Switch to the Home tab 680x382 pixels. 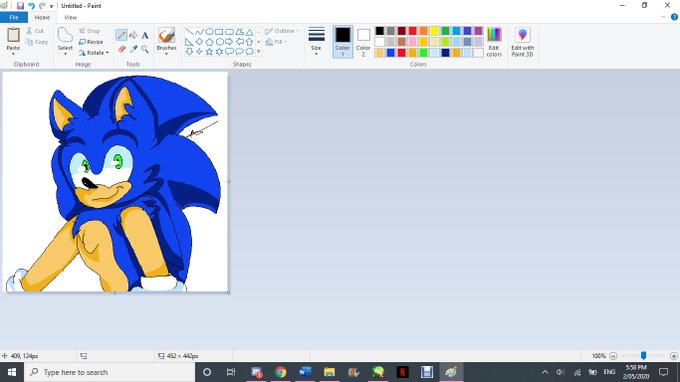tap(42, 17)
